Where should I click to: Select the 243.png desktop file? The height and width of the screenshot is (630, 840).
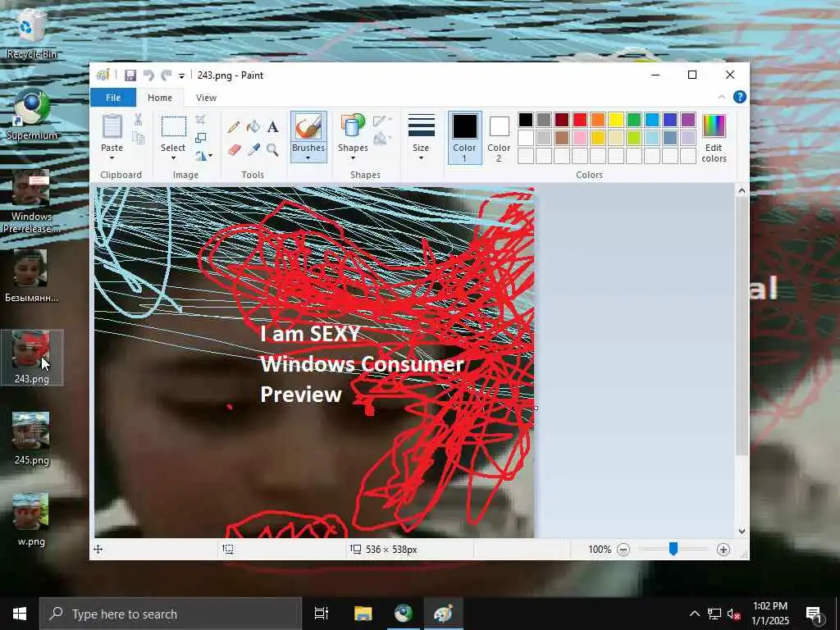pyautogui.click(x=32, y=358)
